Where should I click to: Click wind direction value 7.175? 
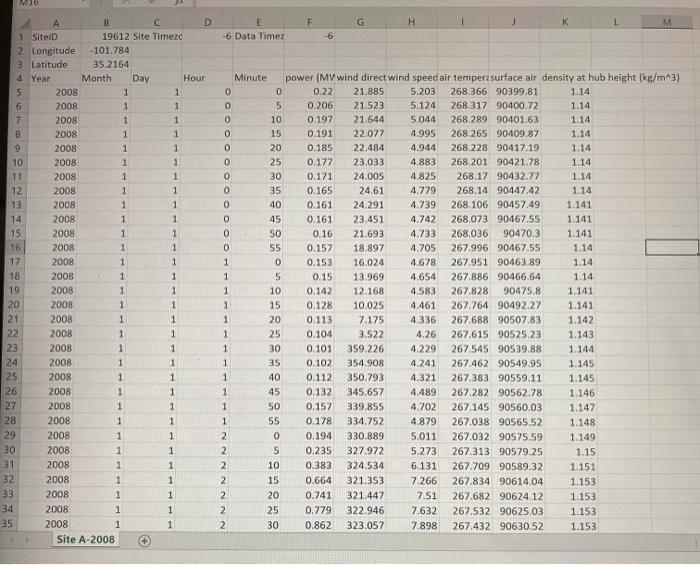pyautogui.click(x=360, y=320)
